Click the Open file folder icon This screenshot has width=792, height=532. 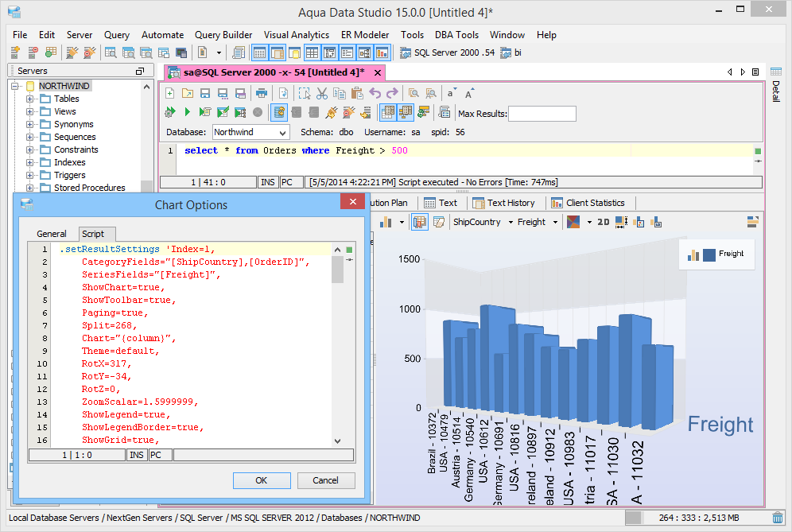point(188,94)
